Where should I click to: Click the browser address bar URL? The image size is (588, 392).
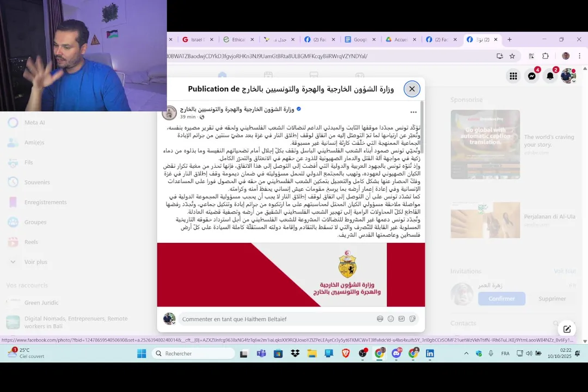click(267, 56)
